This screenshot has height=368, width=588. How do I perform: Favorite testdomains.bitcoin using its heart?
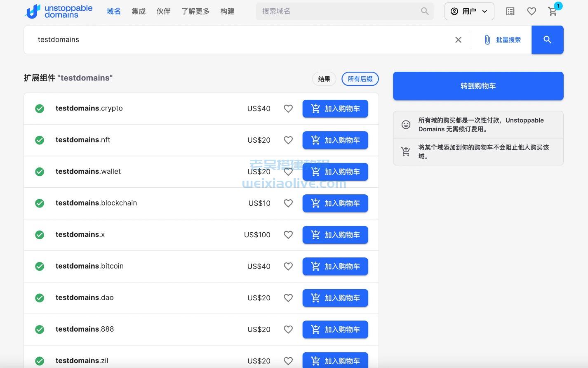point(288,266)
